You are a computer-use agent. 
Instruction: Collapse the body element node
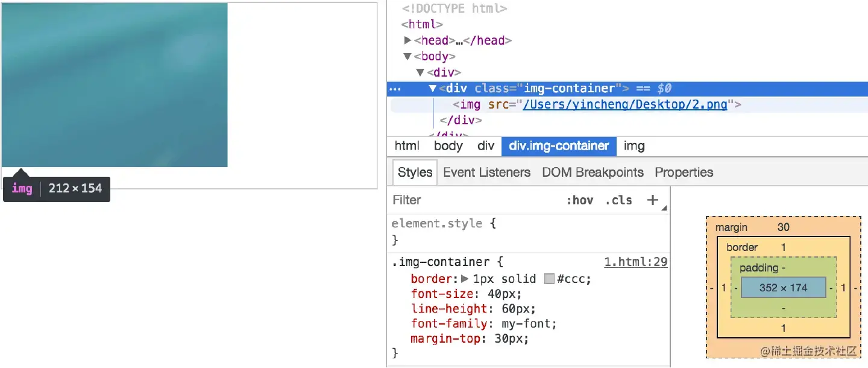coord(408,57)
